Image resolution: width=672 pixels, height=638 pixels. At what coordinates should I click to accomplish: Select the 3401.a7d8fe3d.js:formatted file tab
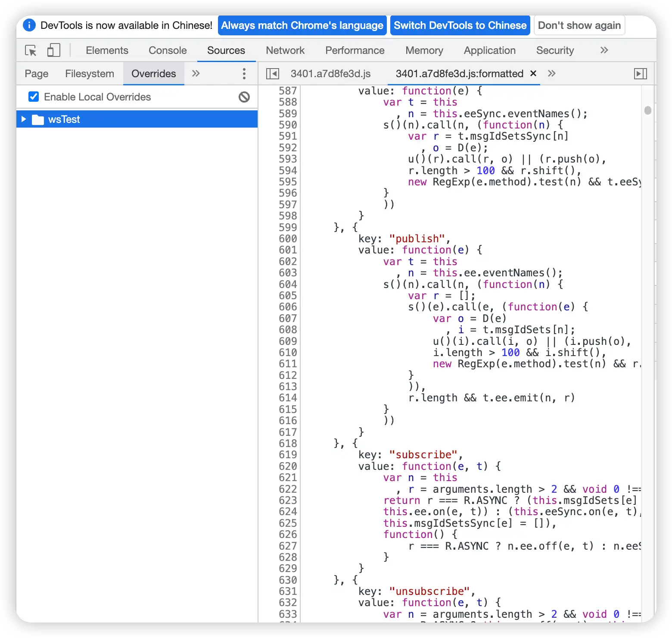pyautogui.click(x=460, y=74)
